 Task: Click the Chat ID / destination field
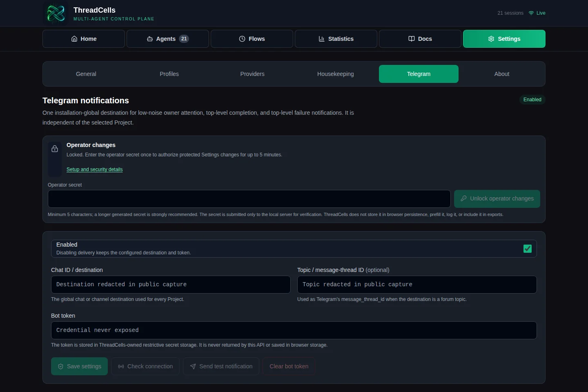click(171, 285)
